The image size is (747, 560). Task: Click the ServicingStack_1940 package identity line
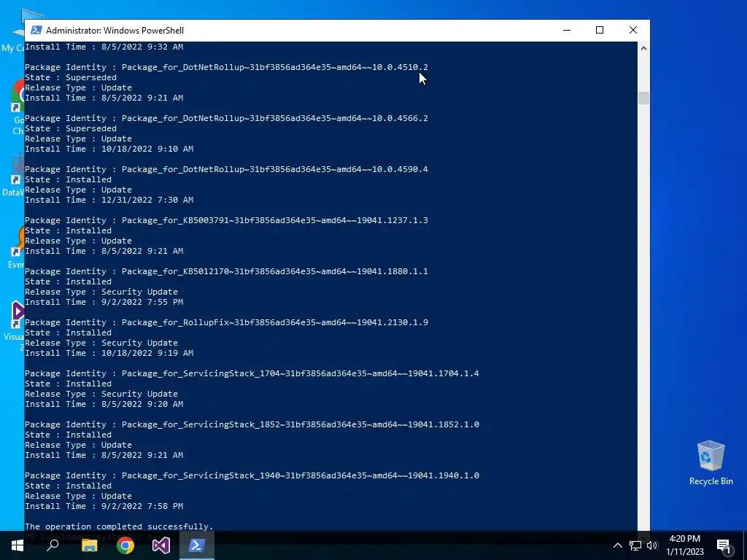pyautogui.click(x=252, y=475)
